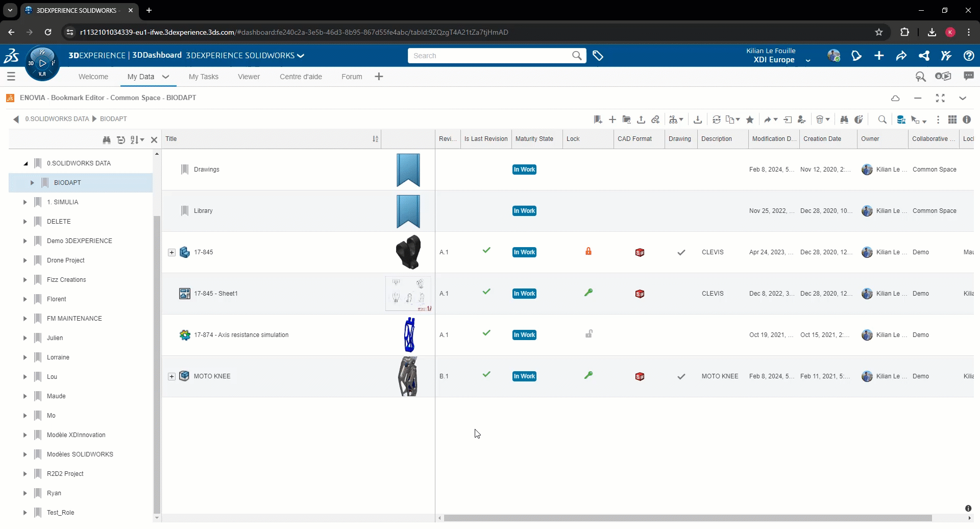Click the refresh/synchronize icon in the toolbar
Image resolution: width=980 pixels, height=529 pixels.
coord(717,119)
